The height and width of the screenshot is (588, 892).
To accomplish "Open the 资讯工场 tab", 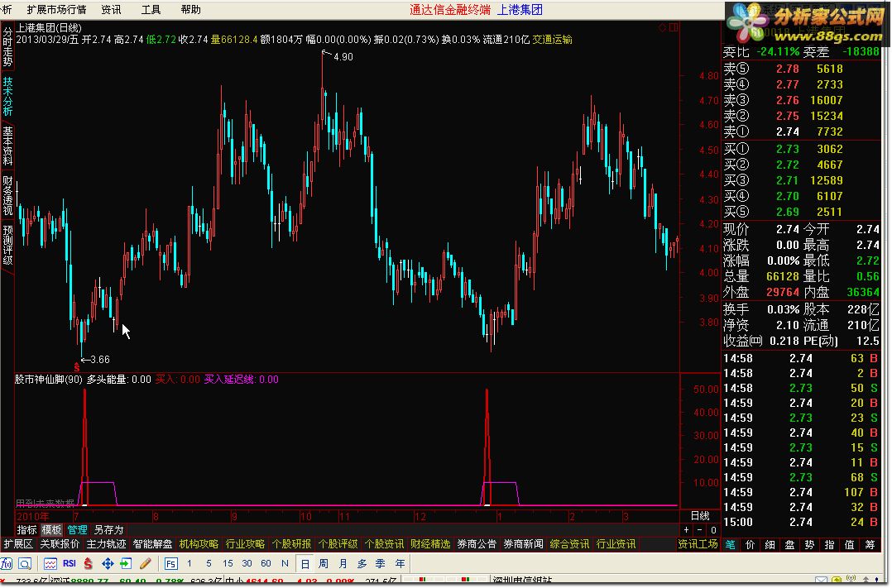I will (x=698, y=544).
